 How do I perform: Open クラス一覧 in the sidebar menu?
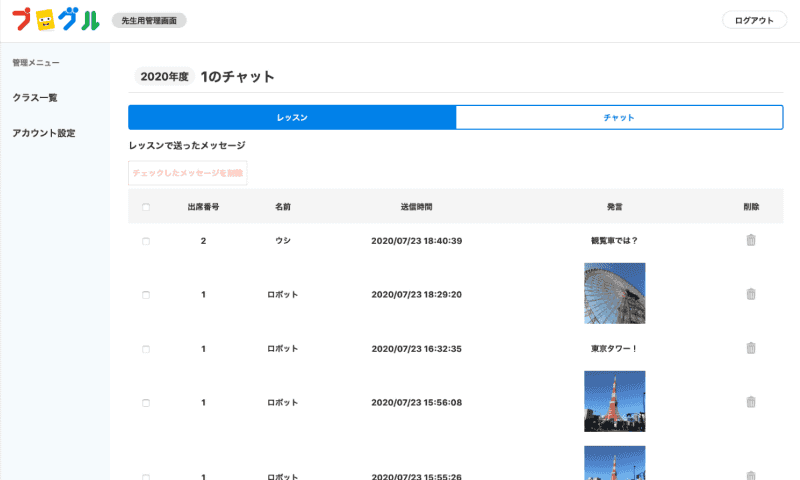[x=35, y=97]
